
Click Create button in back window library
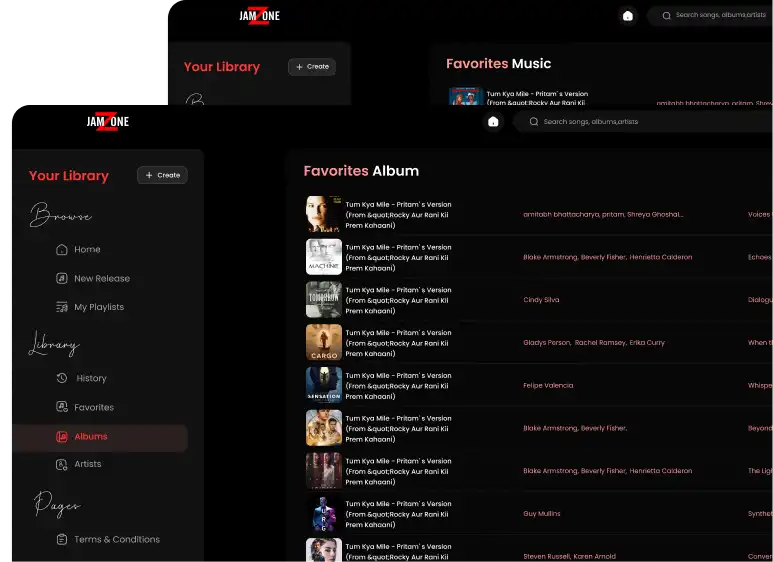[x=312, y=67]
